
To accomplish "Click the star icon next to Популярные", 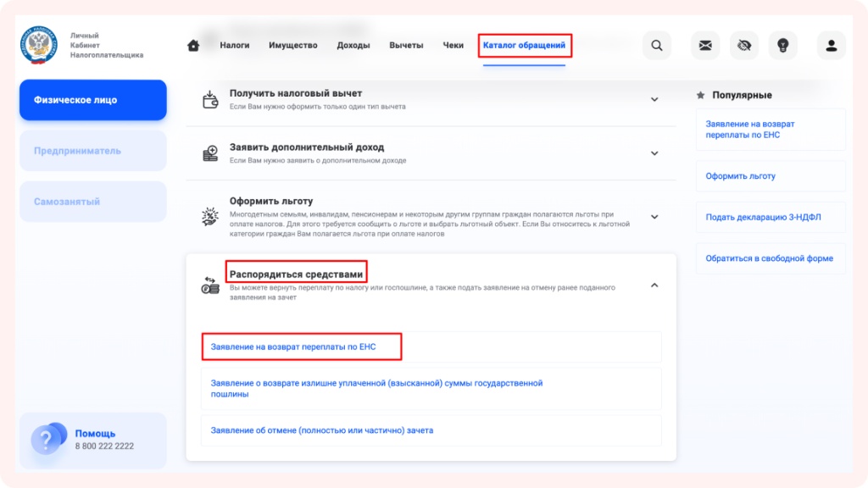I will tap(701, 95).
